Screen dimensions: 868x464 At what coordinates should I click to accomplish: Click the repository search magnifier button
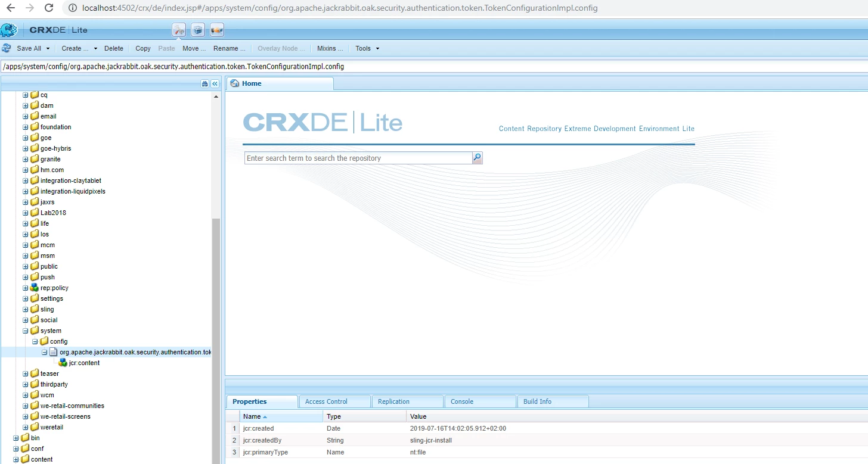477,158
